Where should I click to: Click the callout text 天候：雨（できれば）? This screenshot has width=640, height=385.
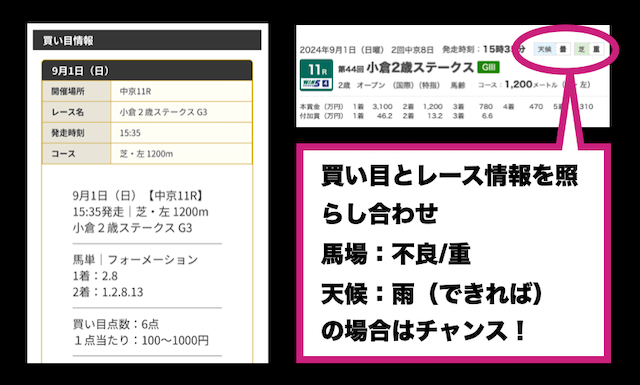coord(432,293)
